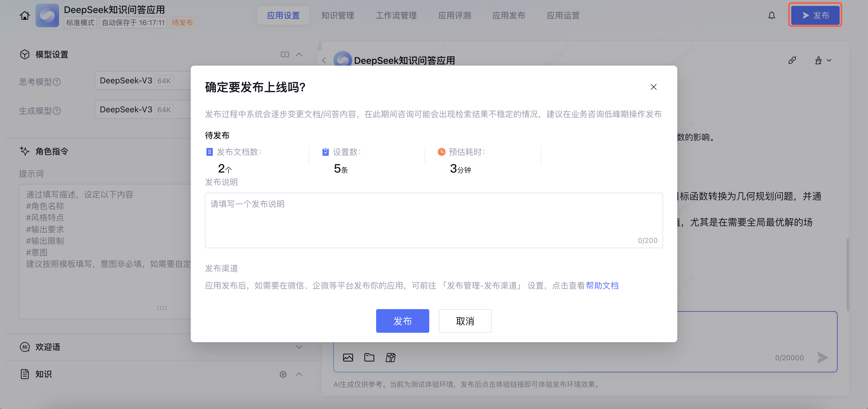Click the split-view icon in 模型设置

tap(285, 54)
